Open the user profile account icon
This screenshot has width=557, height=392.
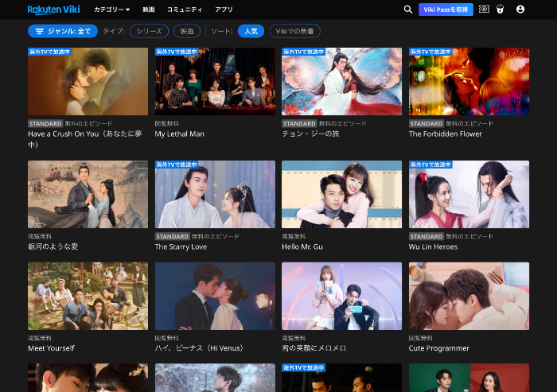click(x=520, y=10)
